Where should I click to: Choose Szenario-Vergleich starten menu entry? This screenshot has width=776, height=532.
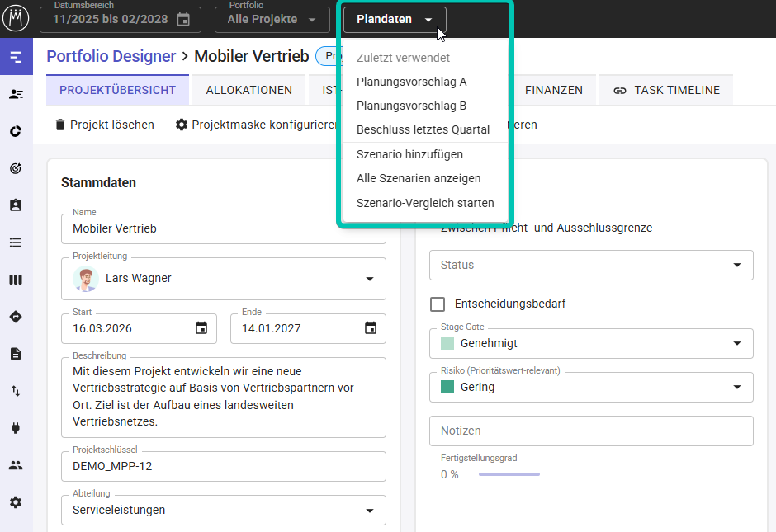pyautogui.click(x=425, y=203)
